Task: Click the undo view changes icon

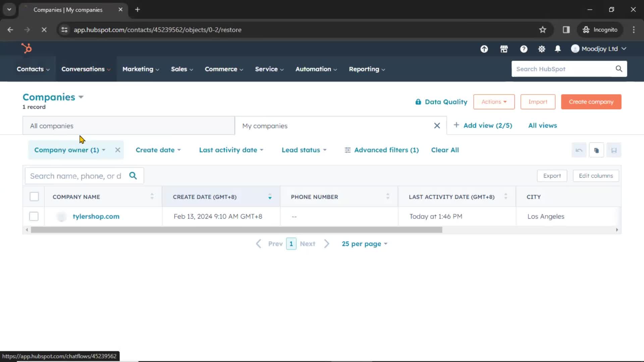Action: (579, 150)
